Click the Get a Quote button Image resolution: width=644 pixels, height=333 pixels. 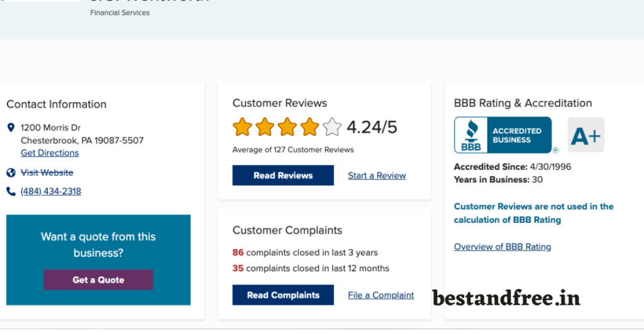(98, 280)
